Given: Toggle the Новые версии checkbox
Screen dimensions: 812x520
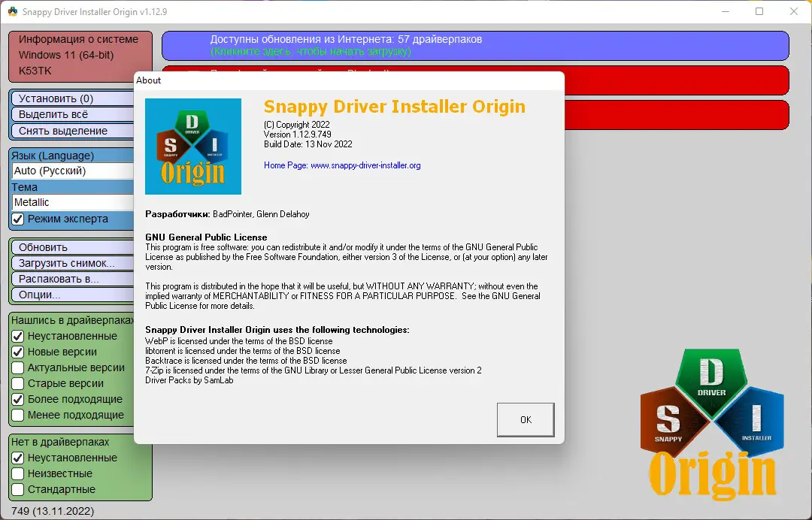Looking at the screenshot, I should (18, 352).
